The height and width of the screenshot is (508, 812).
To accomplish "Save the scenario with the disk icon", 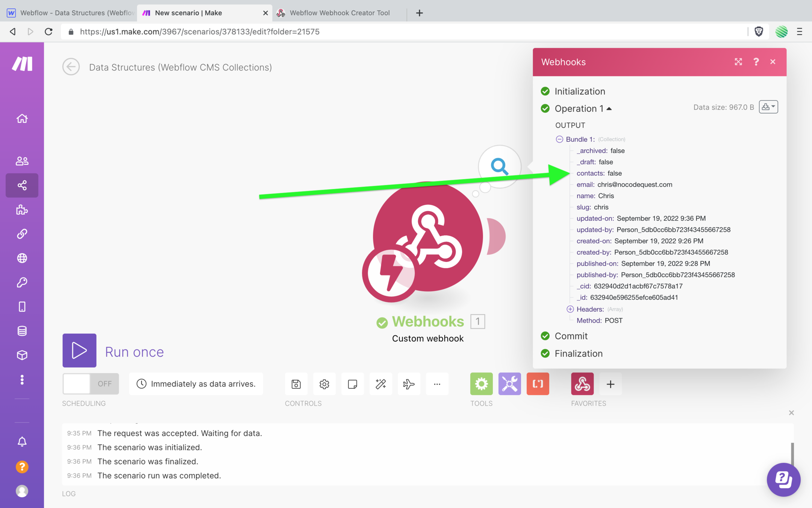I will (296, 384).
